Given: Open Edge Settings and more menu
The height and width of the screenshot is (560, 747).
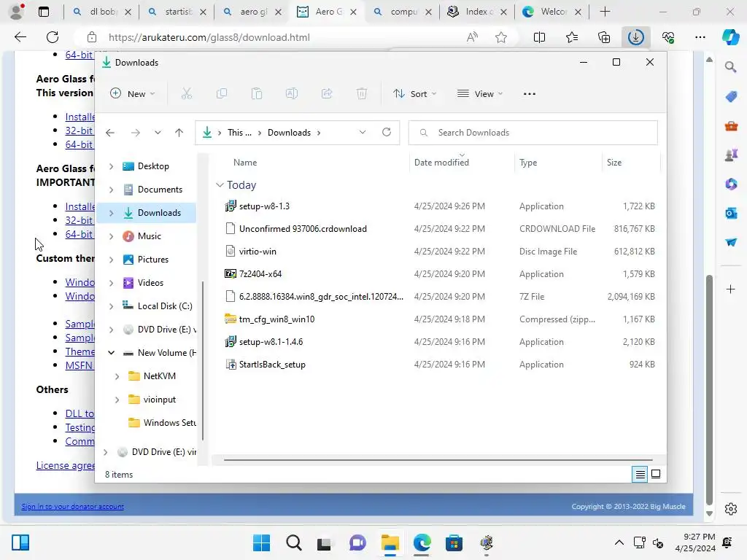Looking at the screenshot, I should 700,37.
